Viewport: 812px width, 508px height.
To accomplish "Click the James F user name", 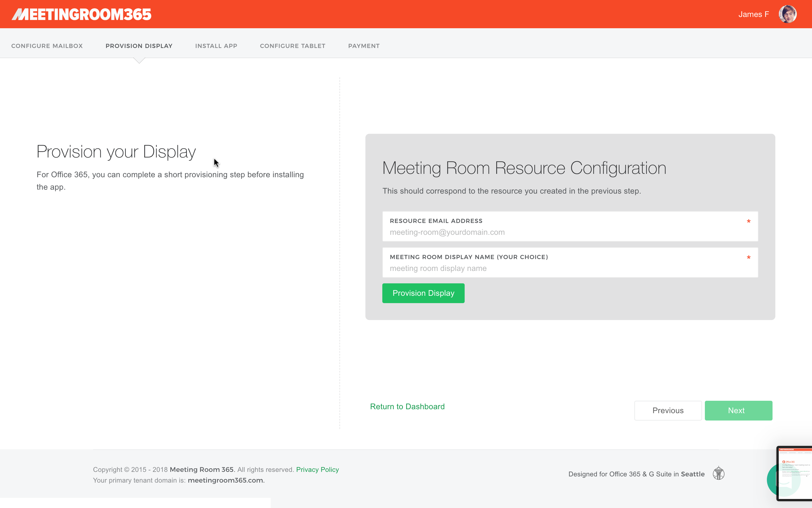I will click(x=753, y=14).
